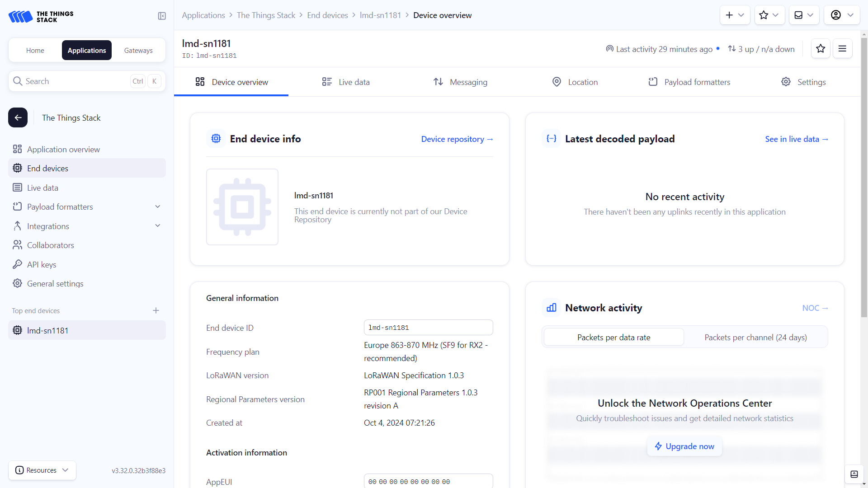Open the Resources dropdown

(42, 470)
